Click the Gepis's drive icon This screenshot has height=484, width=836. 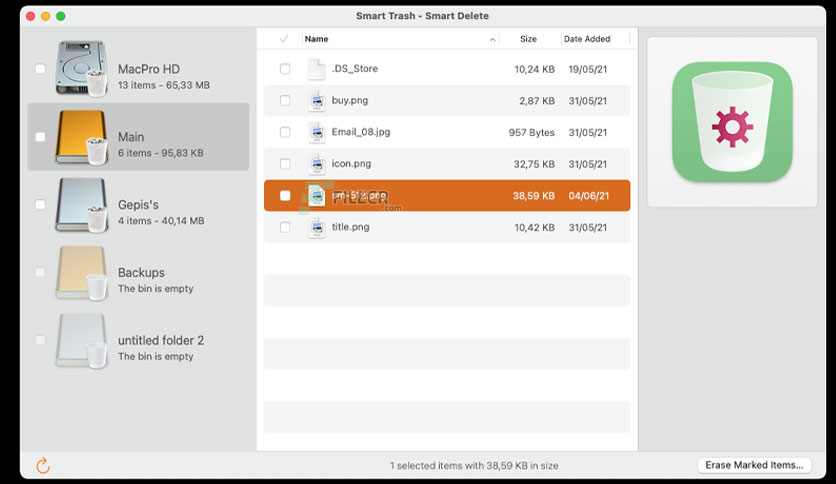point(82,205)
